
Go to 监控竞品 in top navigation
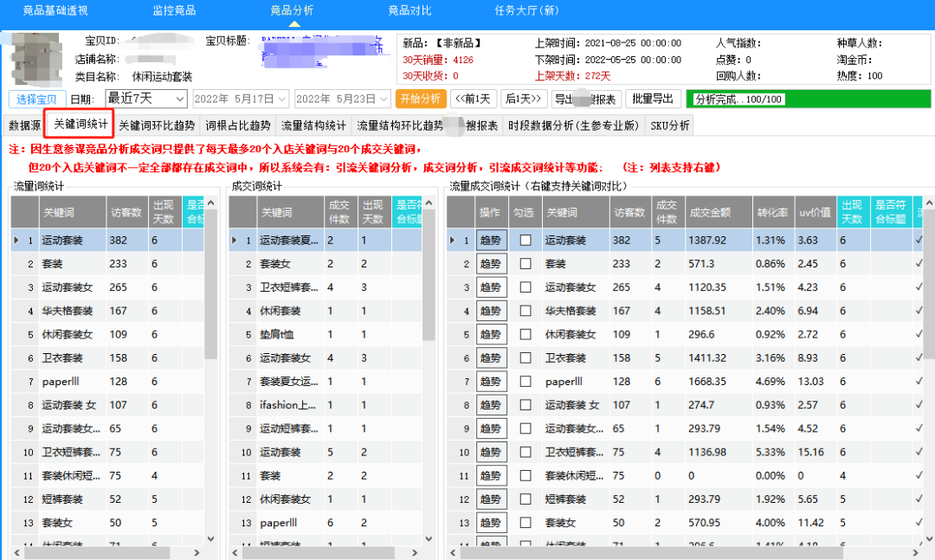coord(174,10)
